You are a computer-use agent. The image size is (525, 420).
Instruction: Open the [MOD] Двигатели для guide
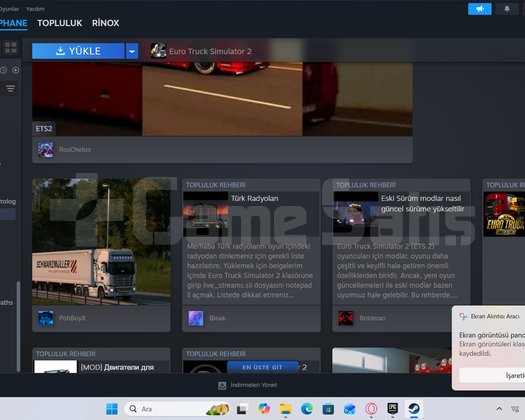[x=117, y=367]
